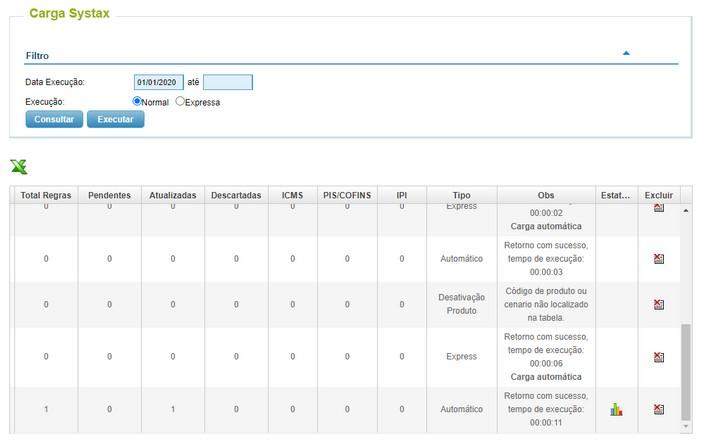Click the Express cell in 00:00:06 row
The image size is (710, 442).
pyautogui.click(x=461, y=357)
